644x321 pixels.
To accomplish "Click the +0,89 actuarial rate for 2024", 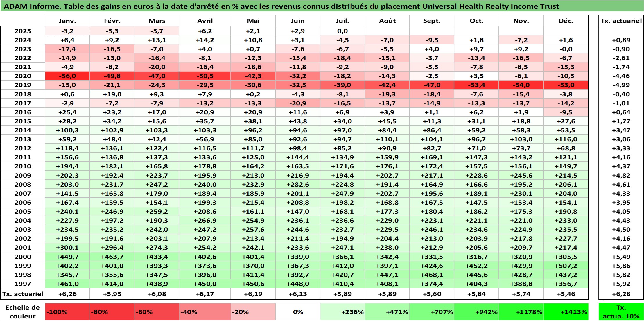I will click(x=621, y=40).
